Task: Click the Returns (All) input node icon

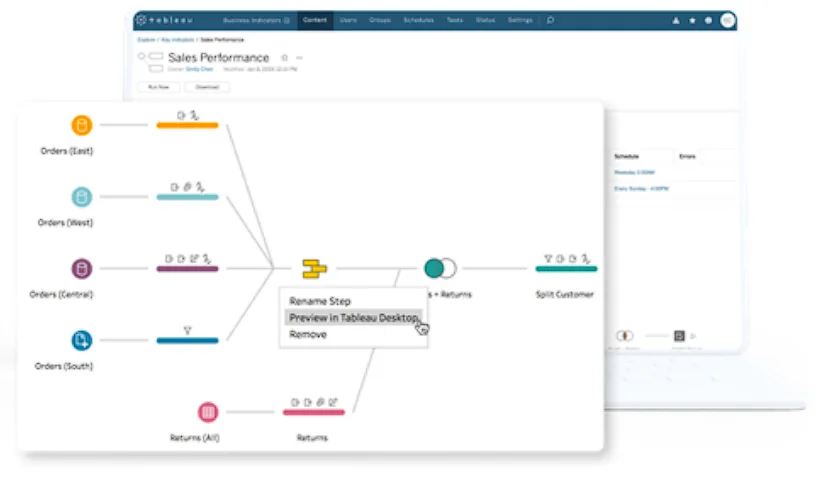Action: 208,412
